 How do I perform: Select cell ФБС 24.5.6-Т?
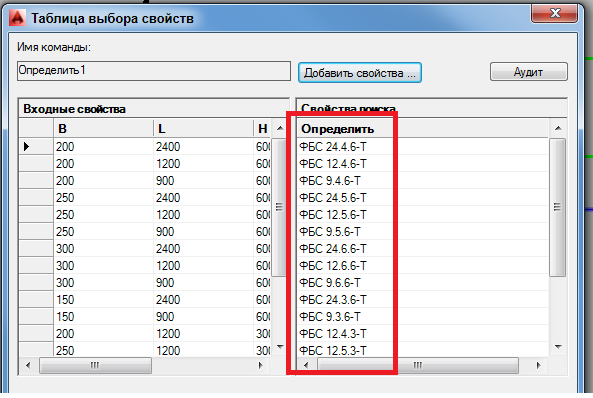pyautogui.click(x=422, y=197)
